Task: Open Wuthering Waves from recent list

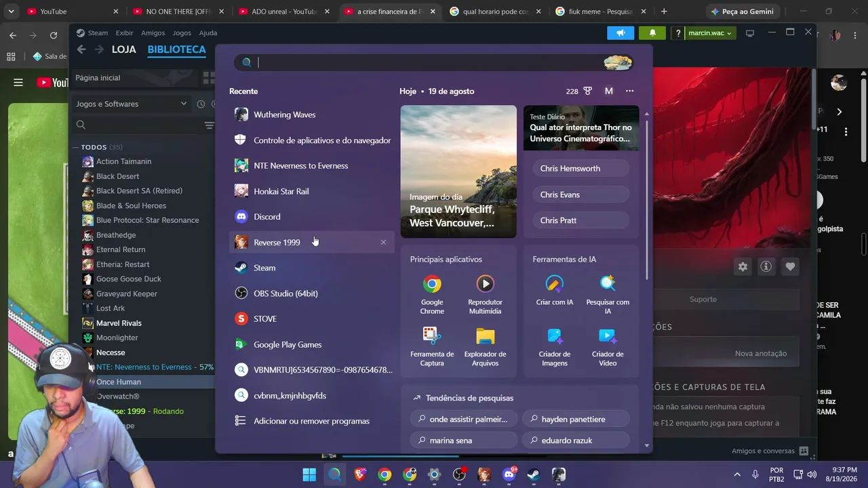Action: pos(311,115)
